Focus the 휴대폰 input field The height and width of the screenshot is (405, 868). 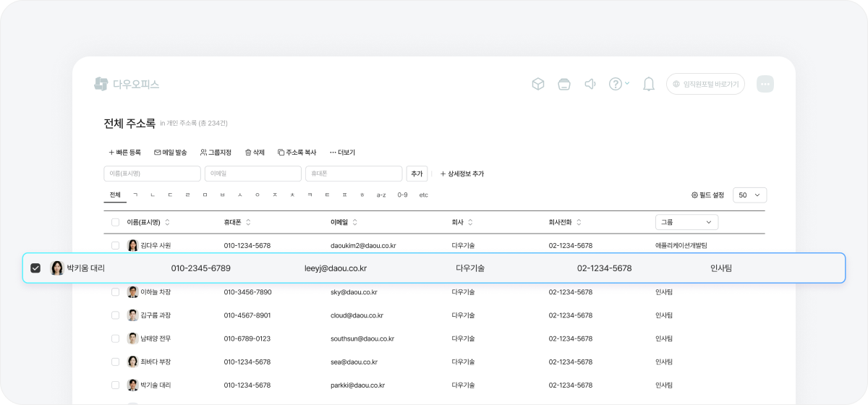[354, 174]
